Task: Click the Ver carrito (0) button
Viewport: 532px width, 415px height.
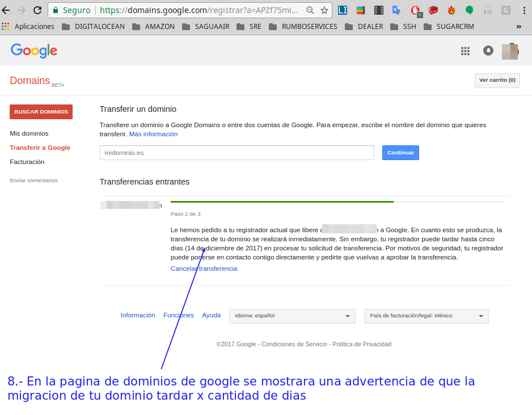Action: [497, 80]
